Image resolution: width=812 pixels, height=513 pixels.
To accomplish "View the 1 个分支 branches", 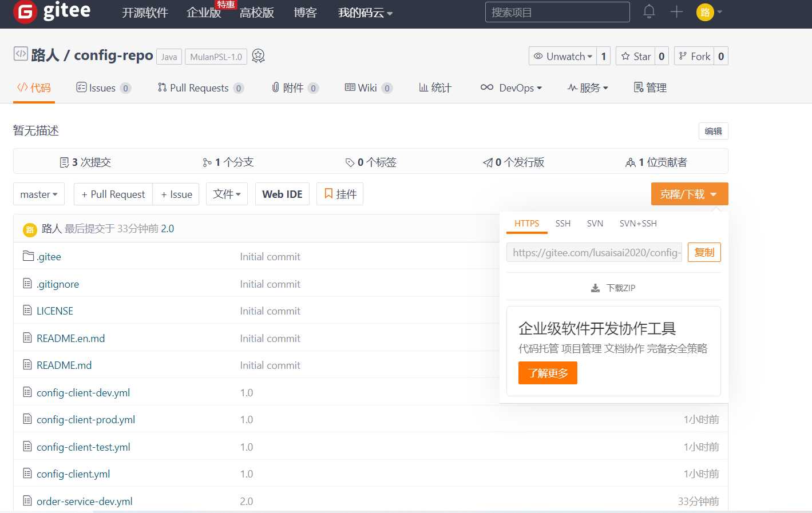I will [228, 162].
